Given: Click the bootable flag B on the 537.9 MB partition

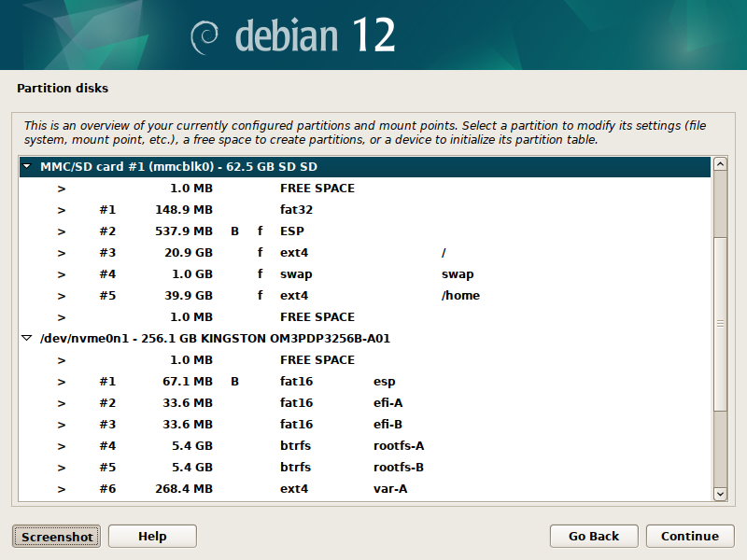Looking at the screenshot, I should [x=234, y=231].
